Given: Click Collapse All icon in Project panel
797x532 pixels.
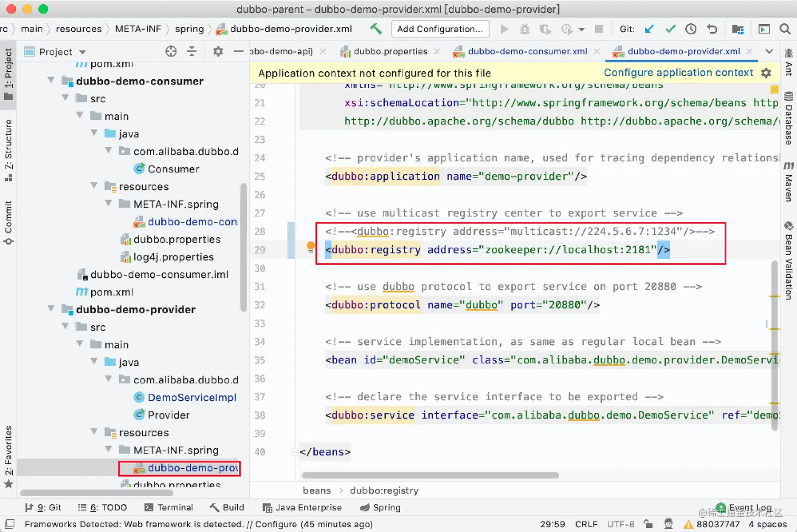Looking at the screenshot, I should pos(192,51).
